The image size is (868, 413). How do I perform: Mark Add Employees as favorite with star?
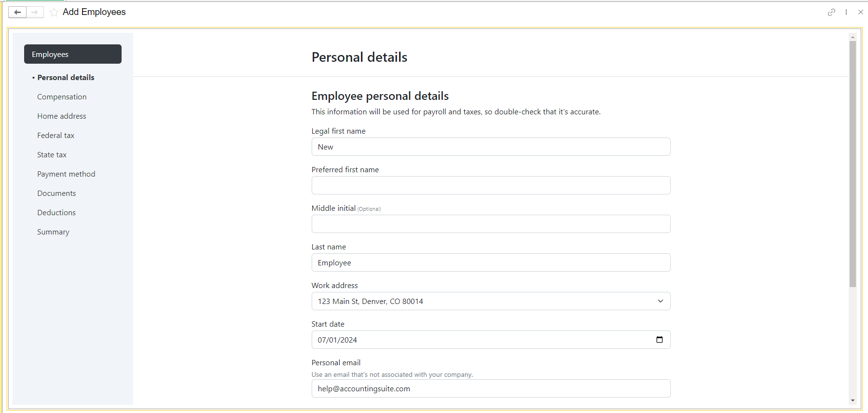point(54,12)
